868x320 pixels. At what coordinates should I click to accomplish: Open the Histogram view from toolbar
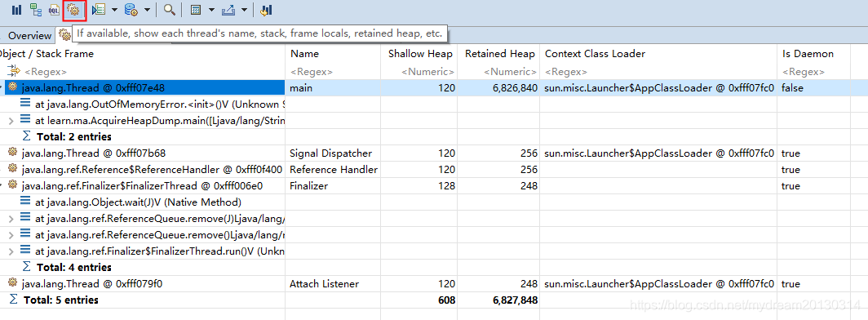pos(17,10)
